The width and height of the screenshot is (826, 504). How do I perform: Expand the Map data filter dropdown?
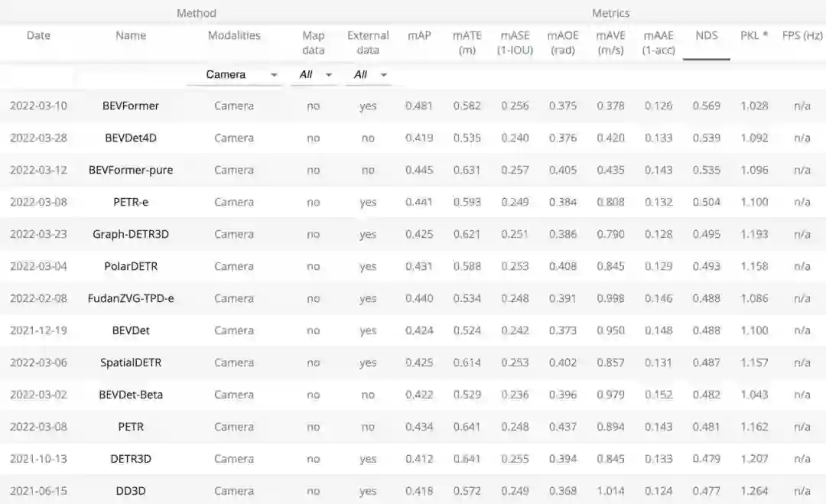click(314, 75)
